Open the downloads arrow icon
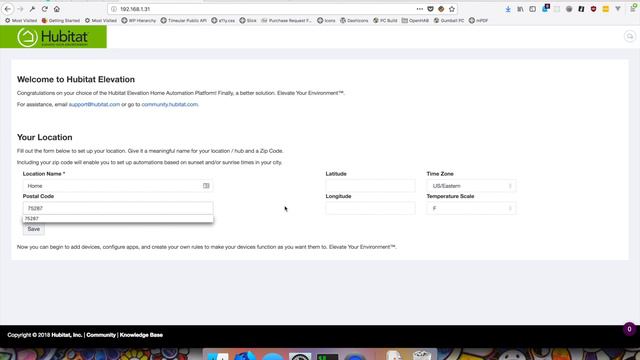Viewport: 640px width, 360px height. [508, 9]
